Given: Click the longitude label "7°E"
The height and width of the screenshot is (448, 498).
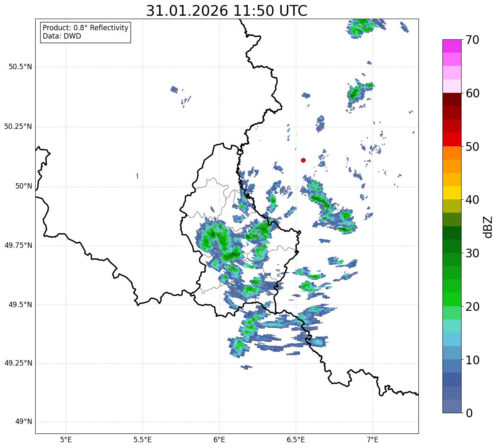Looking at the screenshot, I should click(x=372, y=439).
